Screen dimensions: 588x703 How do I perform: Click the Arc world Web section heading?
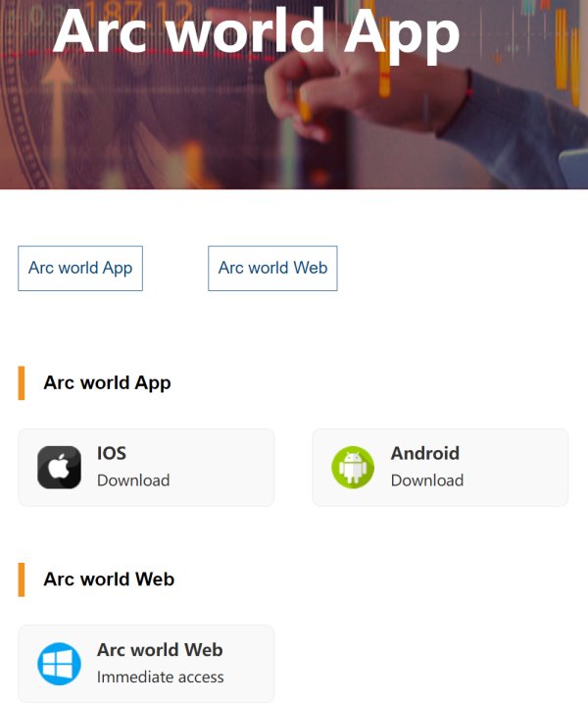(109, 579)
